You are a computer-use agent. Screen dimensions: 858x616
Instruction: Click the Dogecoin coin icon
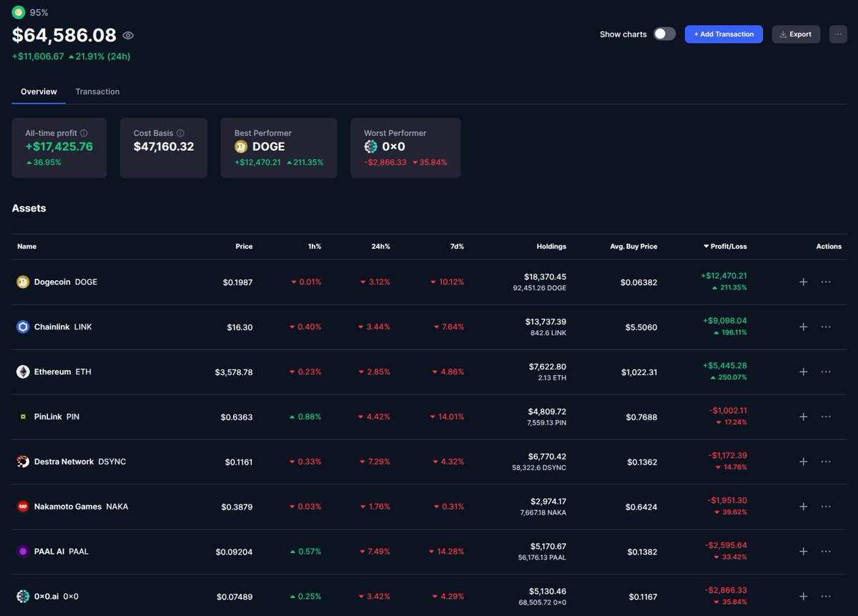click(23, 282)
